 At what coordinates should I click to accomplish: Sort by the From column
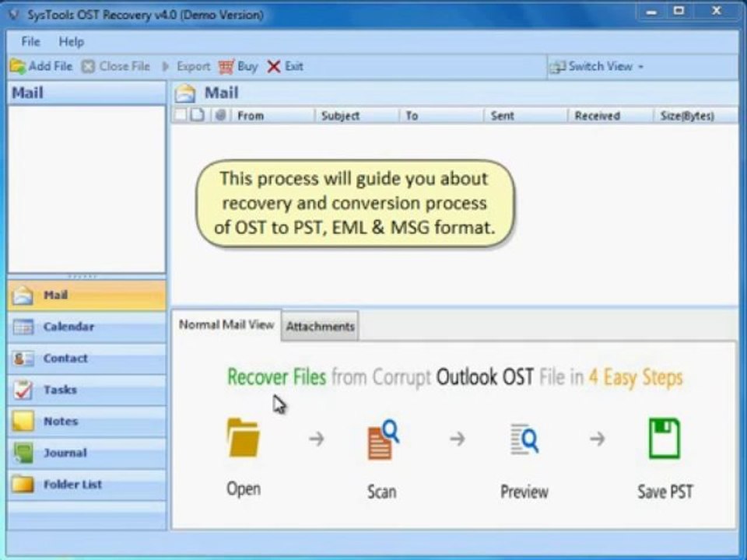[273, 116]
